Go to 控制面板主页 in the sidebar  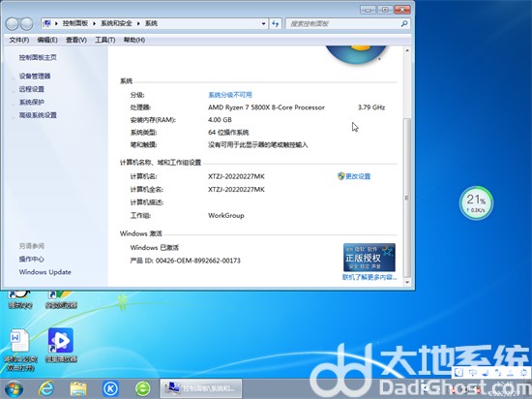(38, 57)
